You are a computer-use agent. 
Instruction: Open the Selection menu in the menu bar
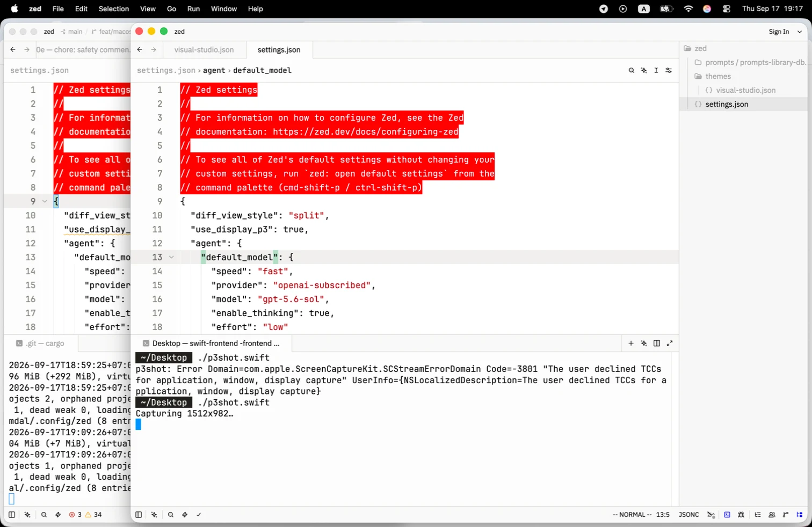click(114, 9)
